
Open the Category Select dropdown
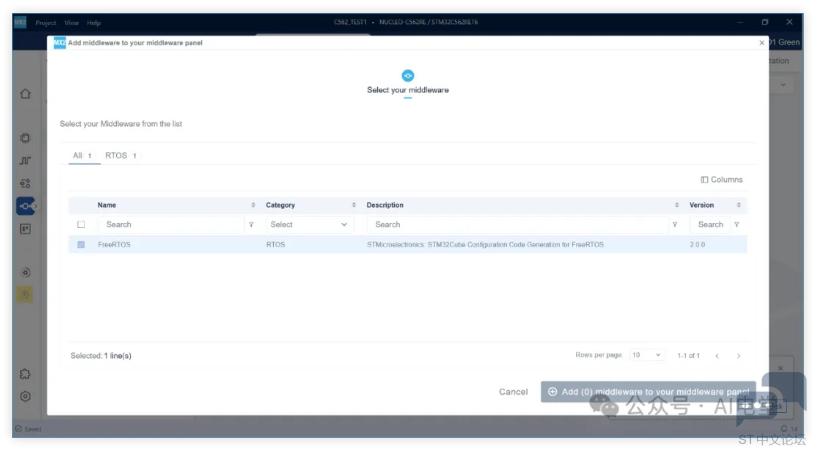click(x=309, y=225)
